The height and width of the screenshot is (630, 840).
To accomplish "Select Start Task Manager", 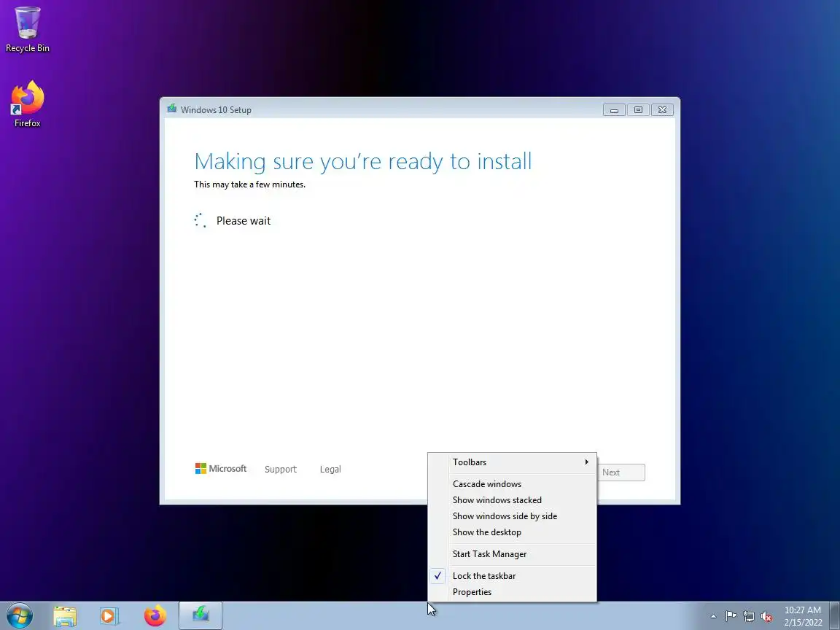I will [x=512, y=554].
